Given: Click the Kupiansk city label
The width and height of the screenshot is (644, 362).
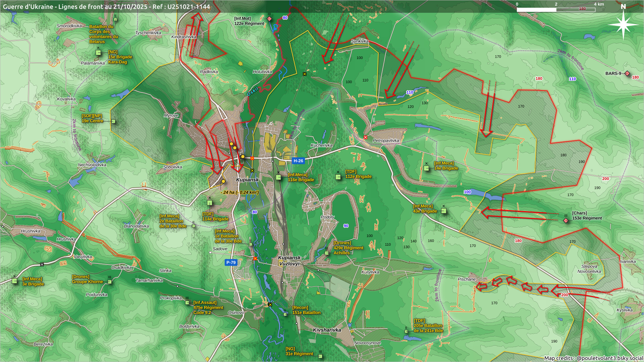Looking at the screenshot, I should pos(247,180).
